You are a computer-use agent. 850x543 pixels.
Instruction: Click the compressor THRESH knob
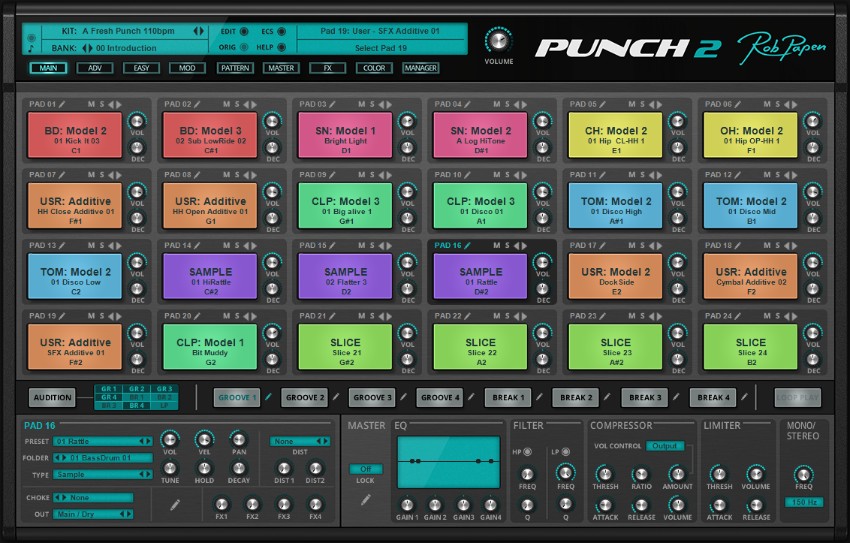coord(604,473)
